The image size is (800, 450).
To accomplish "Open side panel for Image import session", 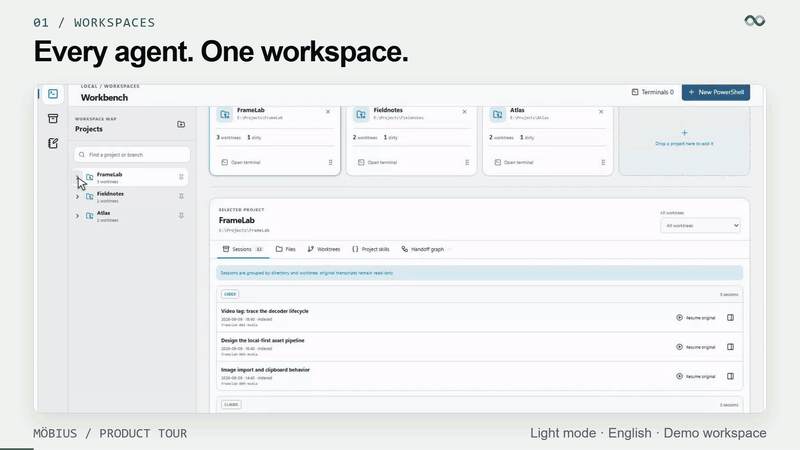I will coord(731,377).
